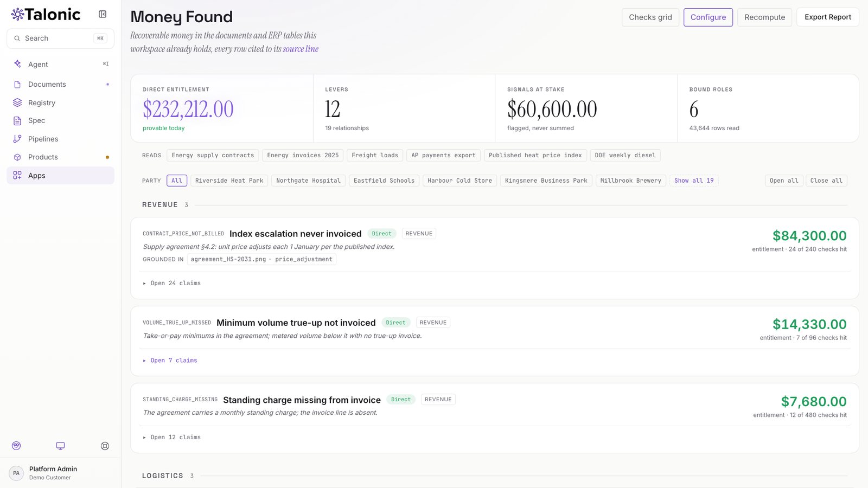Collapse the sidebar panel icon
The height and width of the screenshot is (488, 868).
point(103,14)
